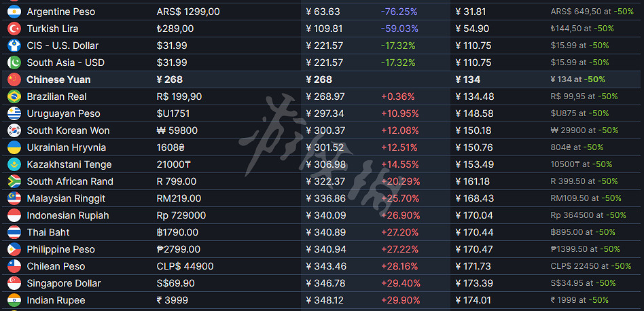Click the Singapore flag icon
The image size is (644, 311).
coord(14,283)
